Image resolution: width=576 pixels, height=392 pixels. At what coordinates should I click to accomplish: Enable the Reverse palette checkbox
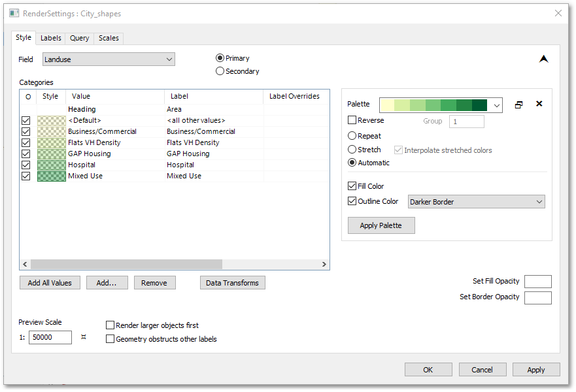pos(352,120)
